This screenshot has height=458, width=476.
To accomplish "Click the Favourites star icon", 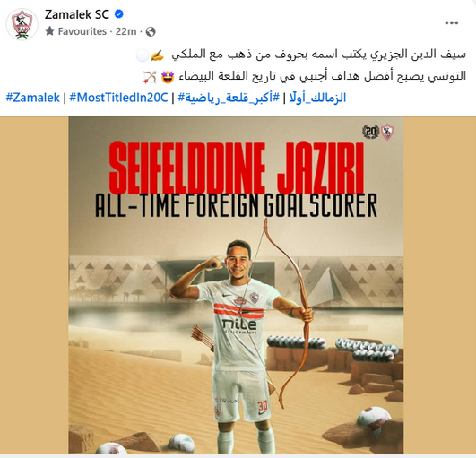I will click(x=50, y=31).
